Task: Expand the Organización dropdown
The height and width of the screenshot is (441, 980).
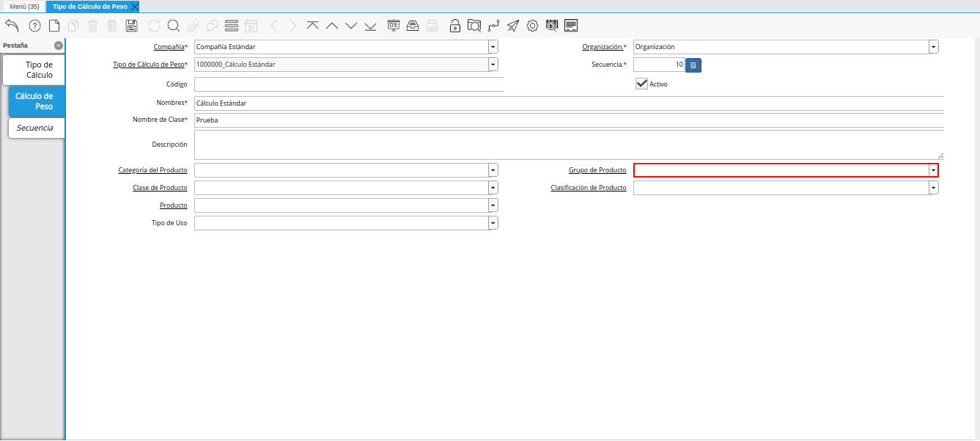Action: pos(934,47)
